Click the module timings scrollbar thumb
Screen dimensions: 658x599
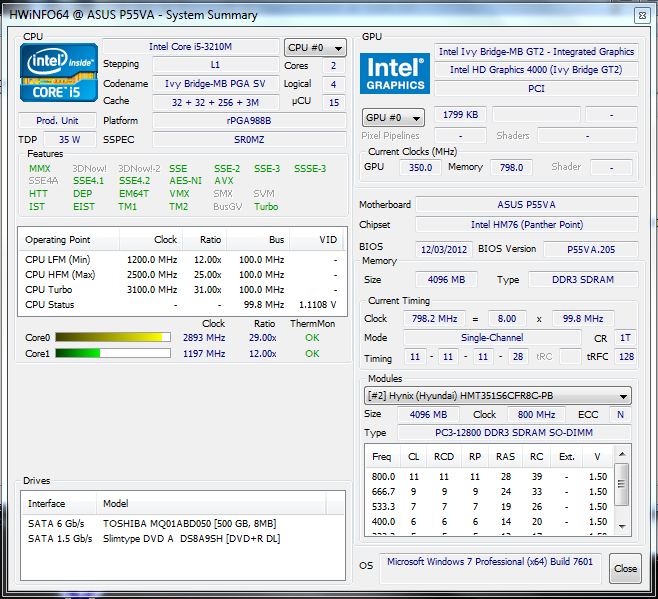pos(621,484)
